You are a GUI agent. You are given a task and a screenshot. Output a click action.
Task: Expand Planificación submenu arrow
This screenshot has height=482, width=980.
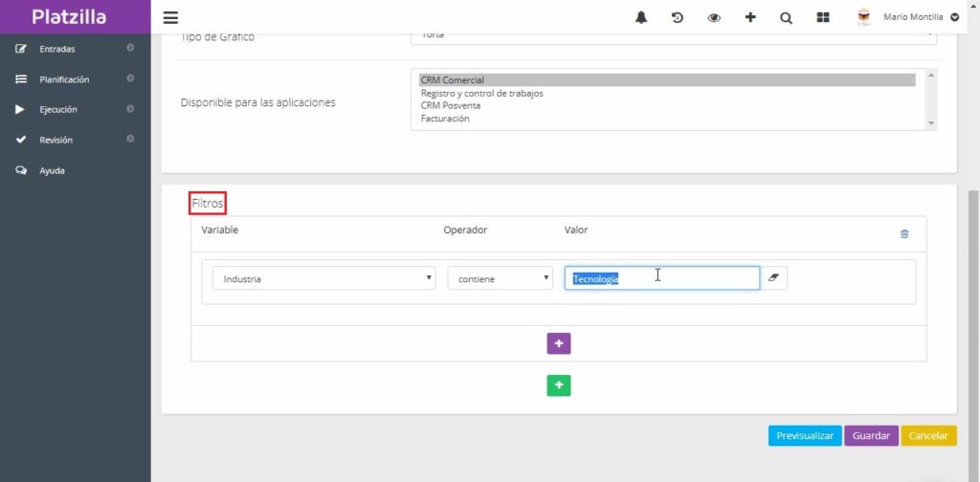pos(130,78)
